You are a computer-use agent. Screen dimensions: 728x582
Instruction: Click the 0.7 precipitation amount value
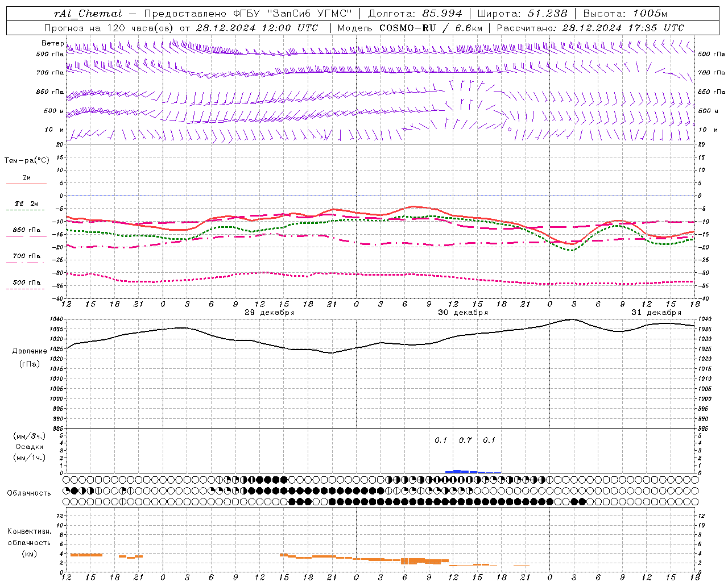coord(465,440)
